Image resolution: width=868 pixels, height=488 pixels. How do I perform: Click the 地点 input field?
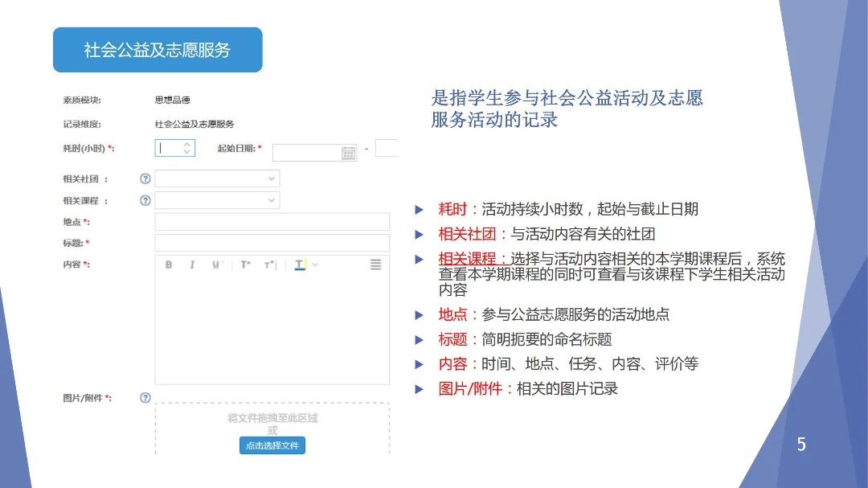272,222
